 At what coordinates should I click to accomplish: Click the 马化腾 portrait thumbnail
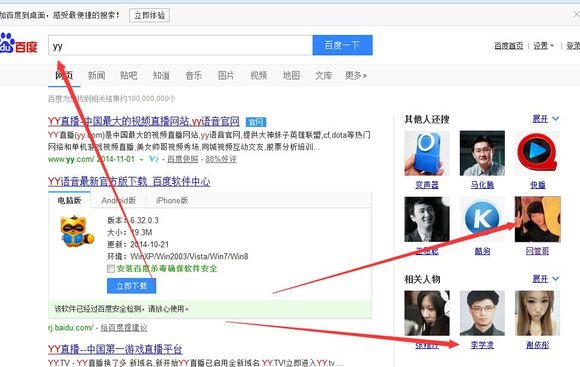tap(482, 153)
